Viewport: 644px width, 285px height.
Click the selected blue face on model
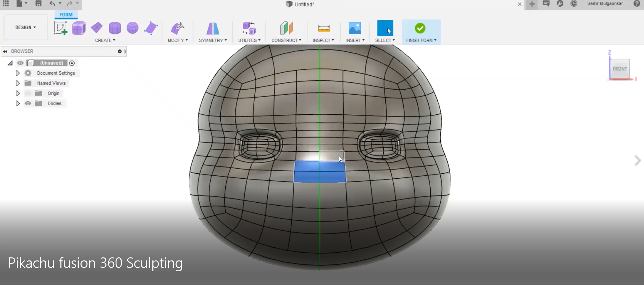320,172
